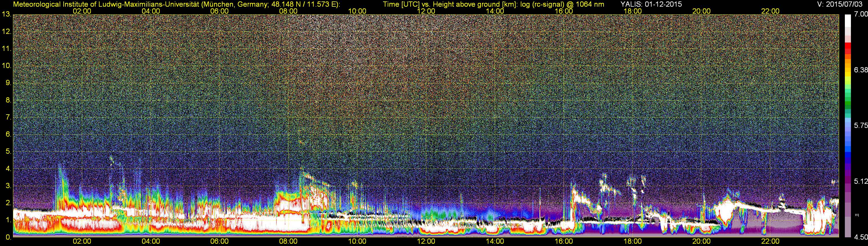Click the Meteorological Institute location title text

pos(176,4)
